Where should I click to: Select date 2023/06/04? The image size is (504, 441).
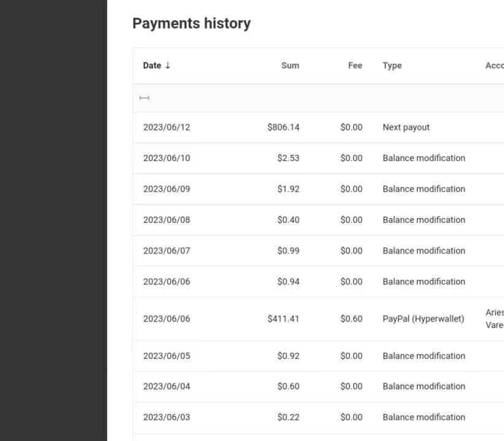[167, 386]
